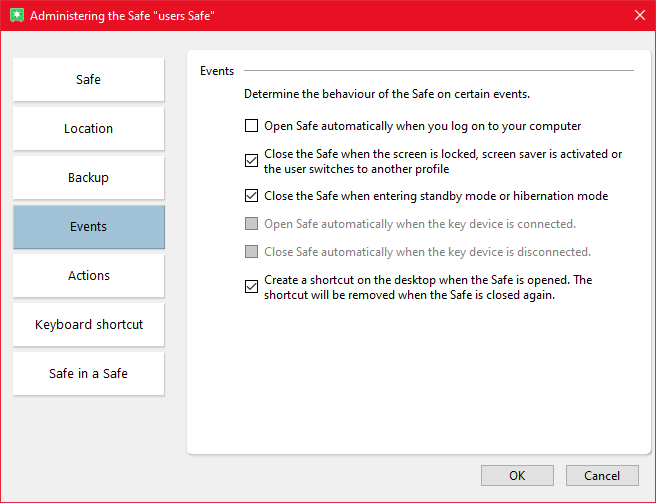Toggle create desktop shortcut when Safe opened
Image resolution: width=656 pixels, height=503 pixels.
251,287
